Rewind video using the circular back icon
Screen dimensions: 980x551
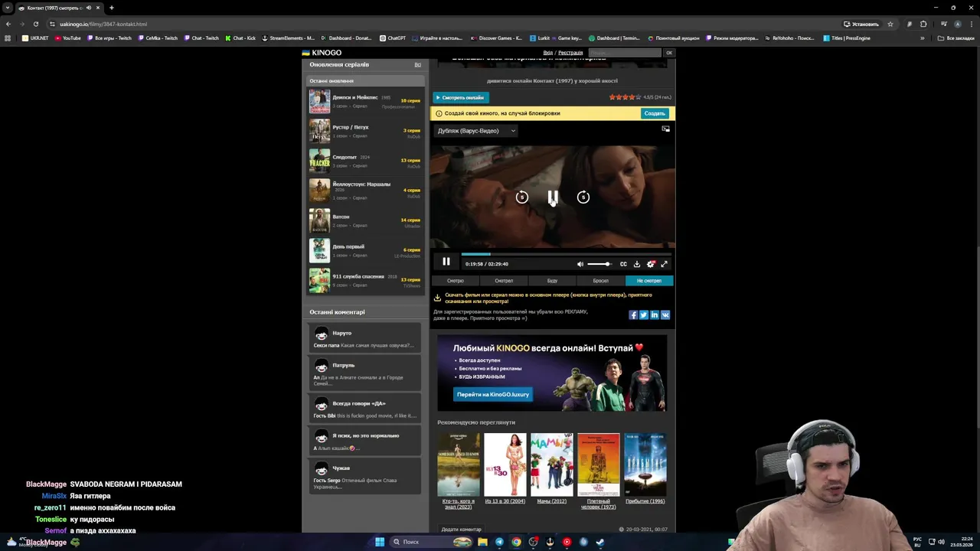click(522, 197)
